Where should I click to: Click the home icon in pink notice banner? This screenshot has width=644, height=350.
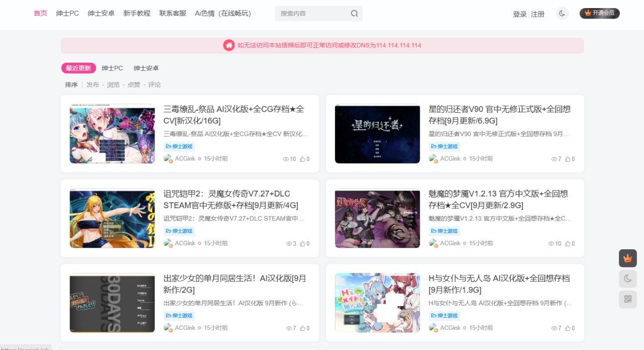(x=229, y=45)
